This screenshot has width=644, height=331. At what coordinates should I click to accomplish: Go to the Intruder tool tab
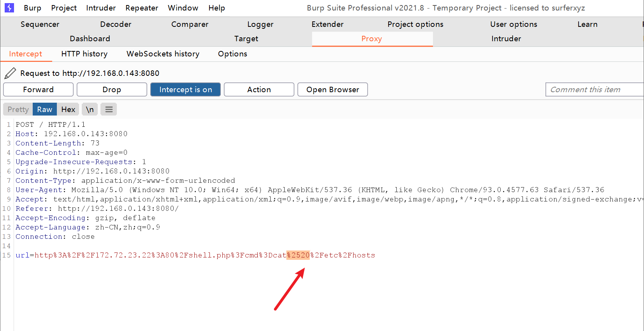(506, 39)
